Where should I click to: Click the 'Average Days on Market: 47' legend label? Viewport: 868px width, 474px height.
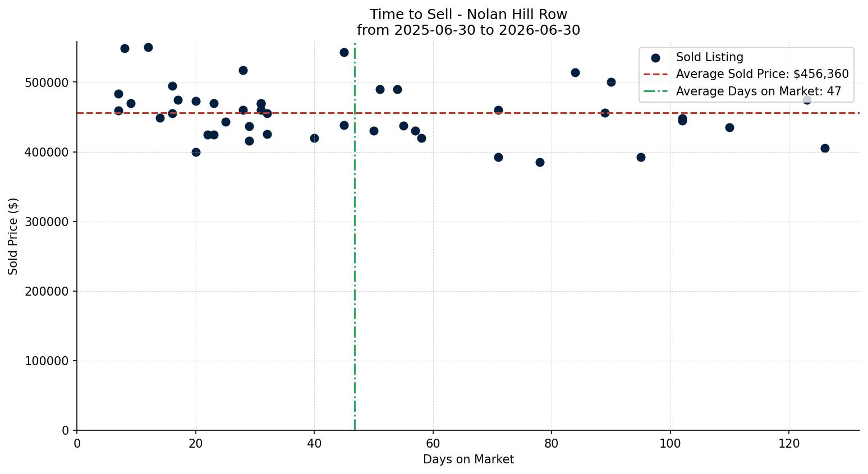tap(759, 91)
